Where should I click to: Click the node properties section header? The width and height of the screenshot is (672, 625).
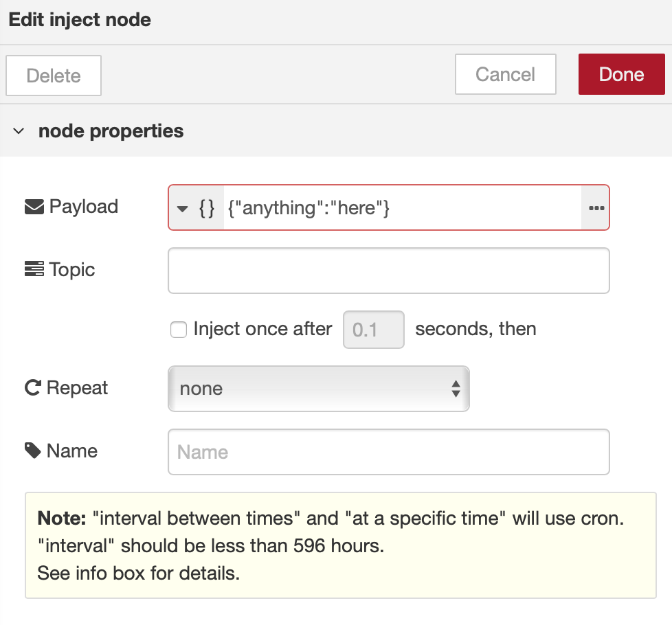point(111,131)
